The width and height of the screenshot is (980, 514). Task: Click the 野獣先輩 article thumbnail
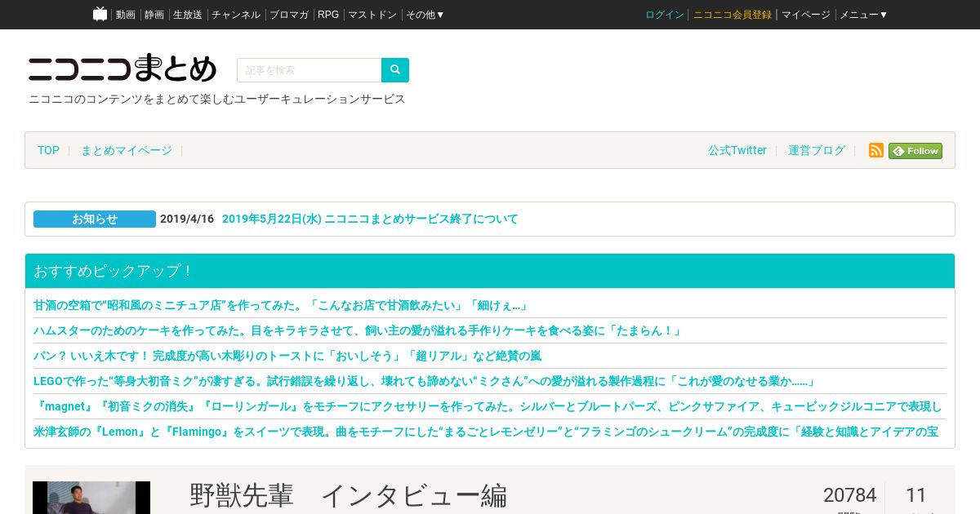(x=91, y=498)
